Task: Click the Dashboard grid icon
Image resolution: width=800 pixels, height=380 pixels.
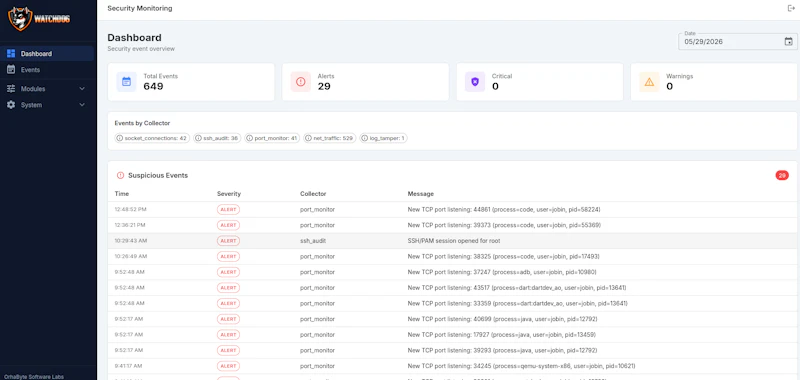Action: (x=11, y=54)
